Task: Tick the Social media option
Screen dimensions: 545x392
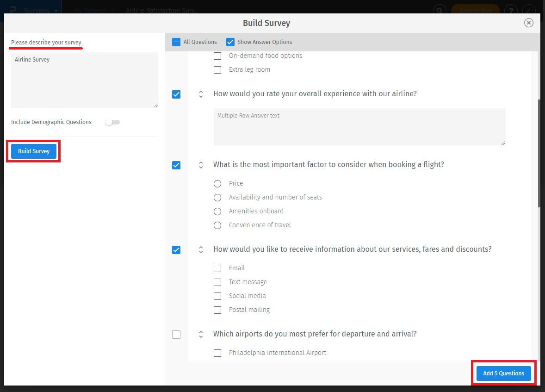Action: (x=217, y=296)
